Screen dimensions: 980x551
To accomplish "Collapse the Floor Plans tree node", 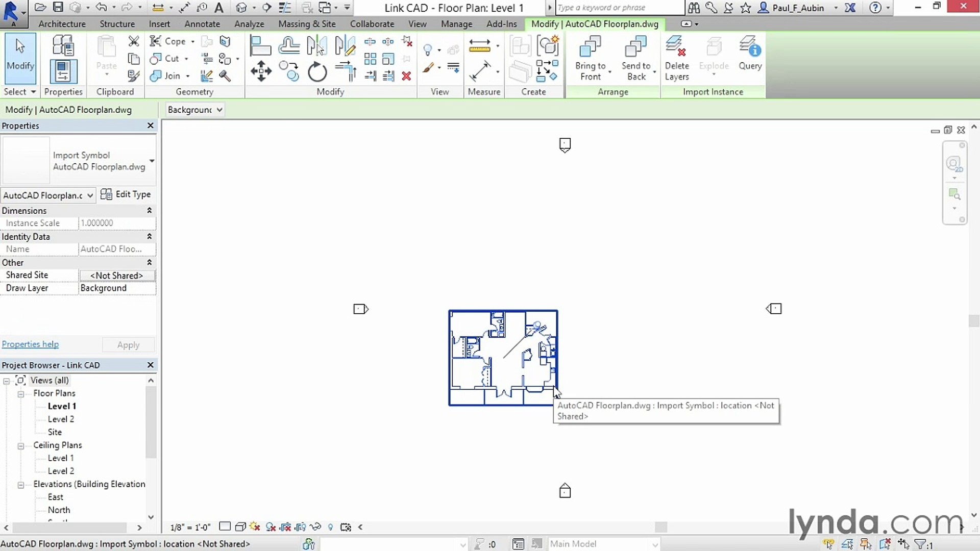I will click(x=21, y=394).
